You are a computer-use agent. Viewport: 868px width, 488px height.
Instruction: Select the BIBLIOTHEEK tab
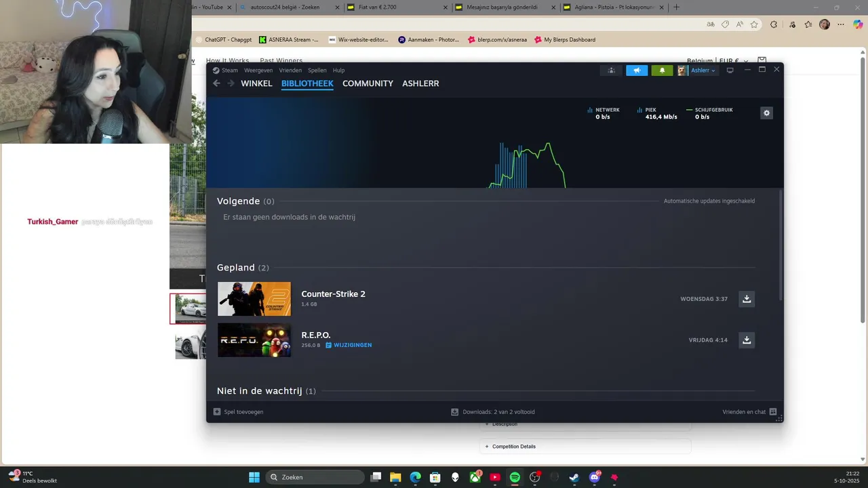point(307,83)
